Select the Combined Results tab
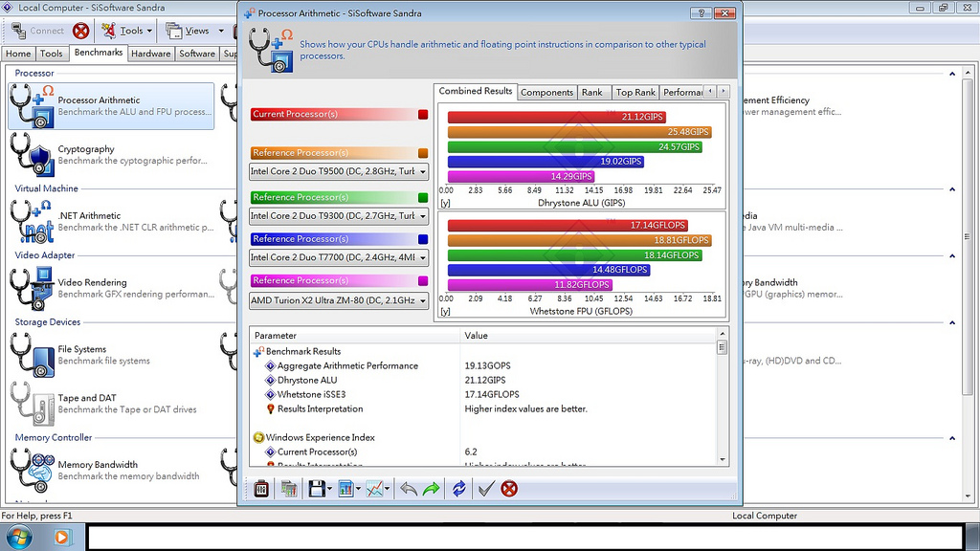The height and width of the screenshot is (551, 980). pyautogui.click(x=475, y=91)
